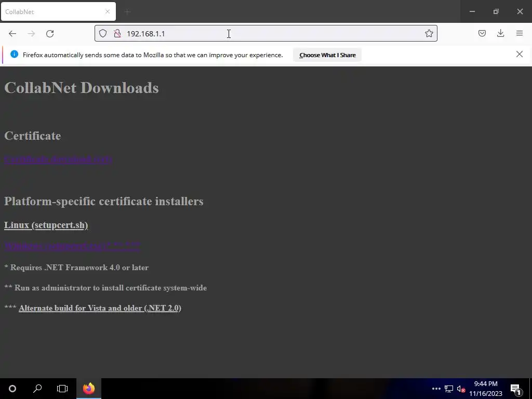This screenshot has width=532, height=399.
Task: Open the Linux (setupcert.sh) link
Action: (x=46, y=225)
